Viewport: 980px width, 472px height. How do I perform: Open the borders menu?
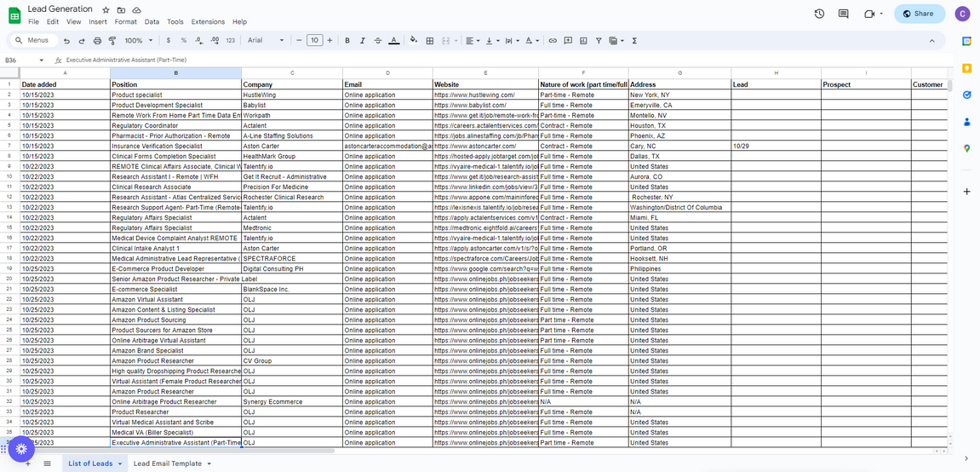(x=430, y=41)
